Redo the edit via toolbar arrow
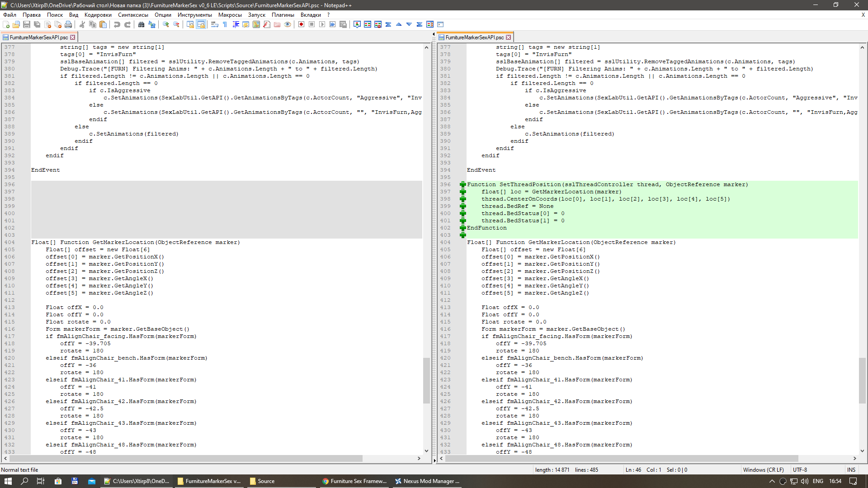The width and height of the screenshot is (868, 488). [127, 24]
